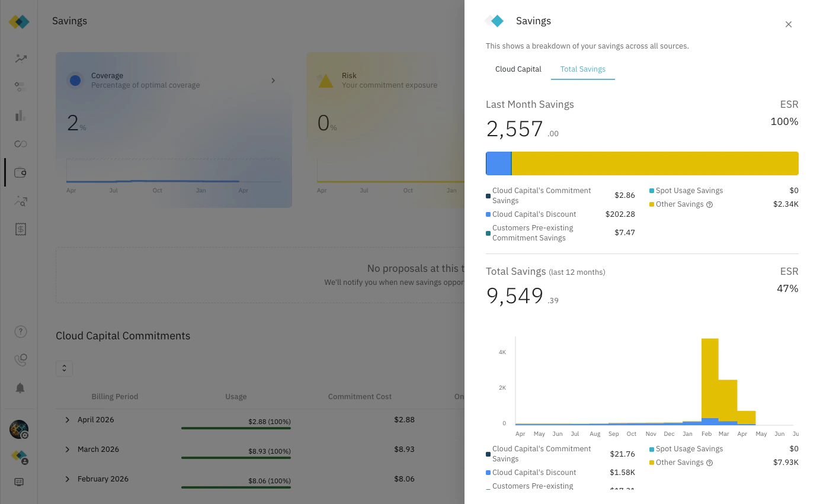Open the infinity loop sidebar icon
This screenshot has width=820, height=504.
(21, 144)
